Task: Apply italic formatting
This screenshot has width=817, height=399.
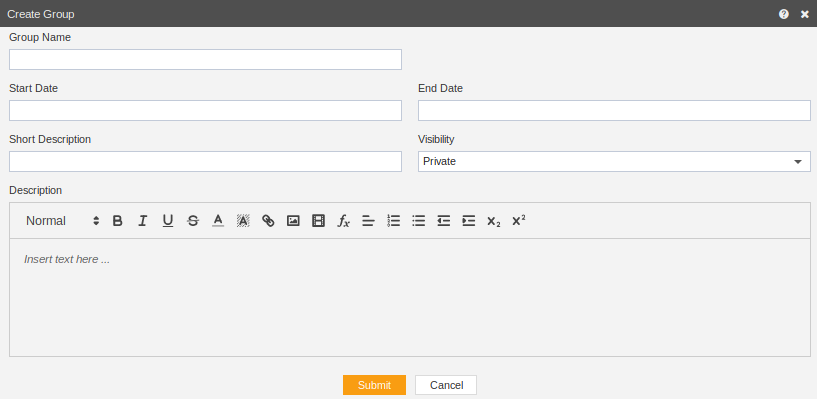Action: 143,221
